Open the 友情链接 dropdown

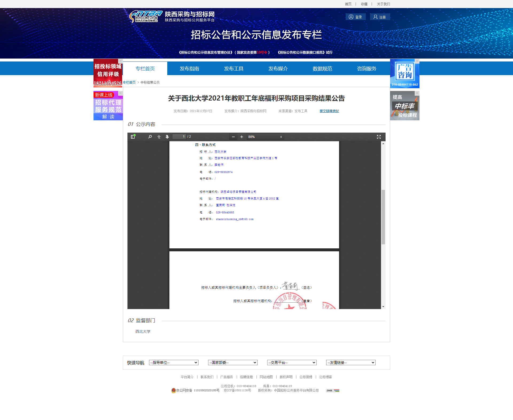point(351,363)
